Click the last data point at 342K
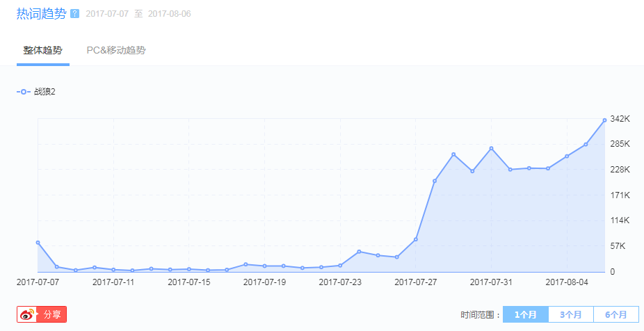This screenshot has height=331, width=644. click(x=604, y=120)
